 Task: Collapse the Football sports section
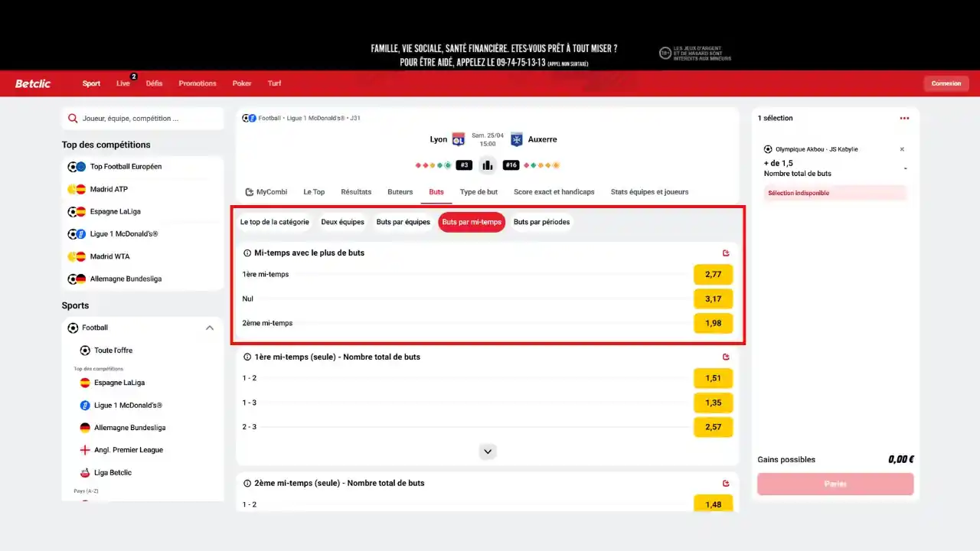pyautogui.click(x=209, y=328)
